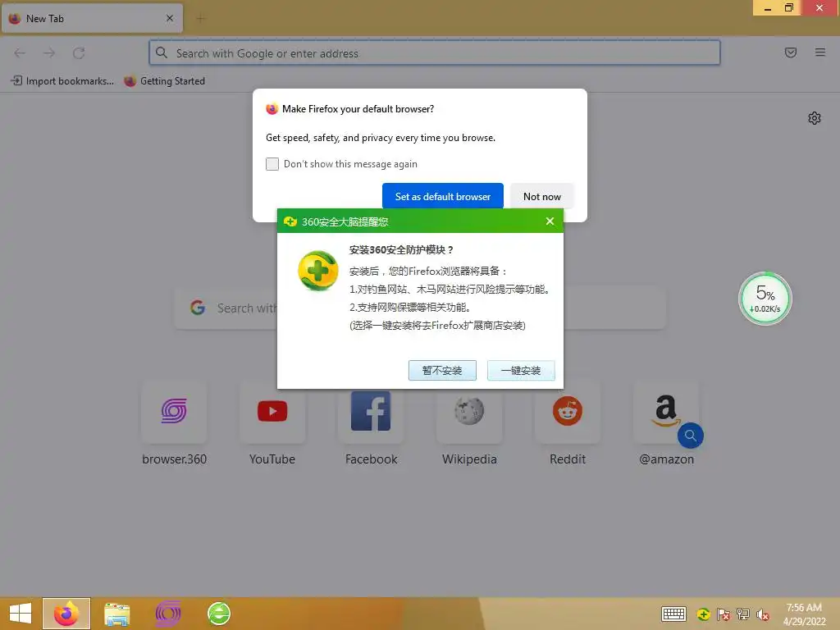840x630 pixels.
Task: Click Set as default browser button
Action: point(442,196)
